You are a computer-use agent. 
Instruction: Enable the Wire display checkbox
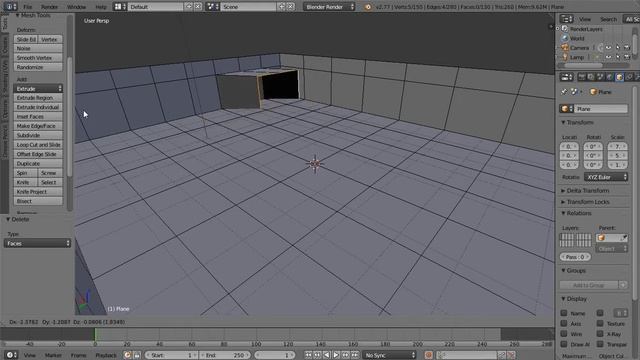564,334
